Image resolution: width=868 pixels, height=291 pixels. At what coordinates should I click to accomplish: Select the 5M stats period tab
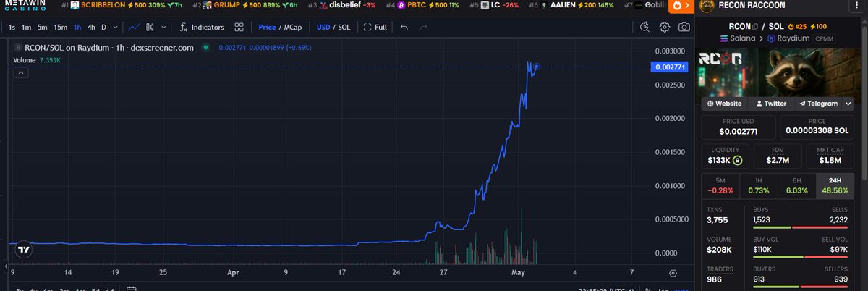coord(720,185)
